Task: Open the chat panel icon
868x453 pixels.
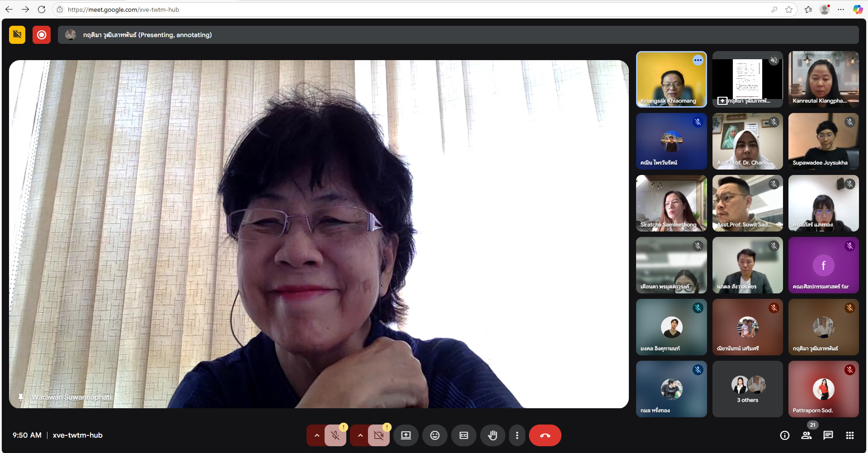Action: (828, 435)
